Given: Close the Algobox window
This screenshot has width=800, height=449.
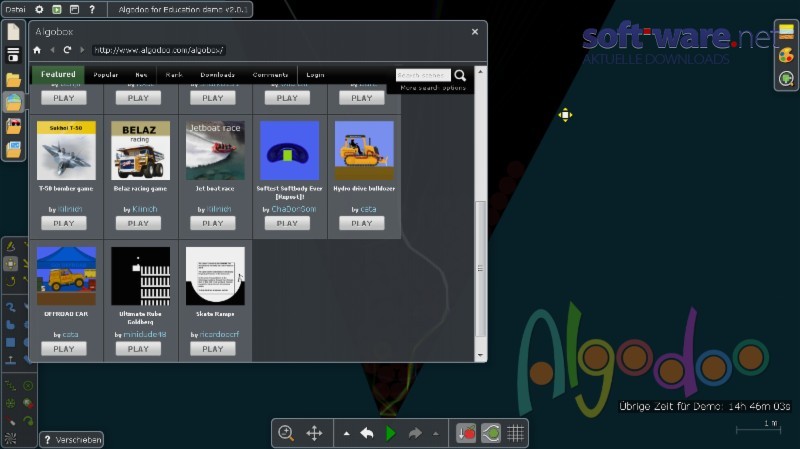Looking at the screenshot, I should point(475,32).
